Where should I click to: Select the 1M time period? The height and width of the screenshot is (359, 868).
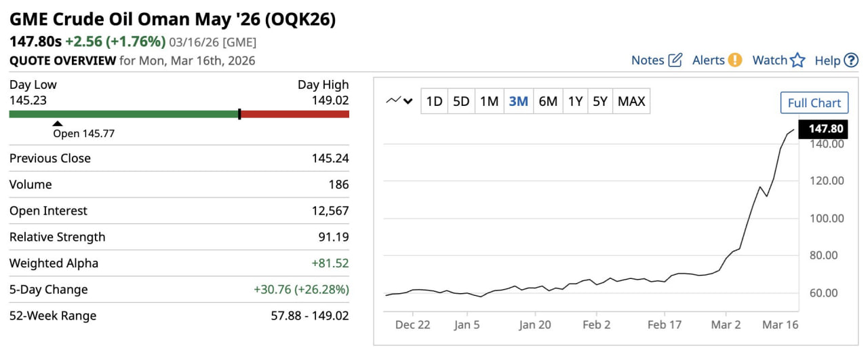pos(489,102)
